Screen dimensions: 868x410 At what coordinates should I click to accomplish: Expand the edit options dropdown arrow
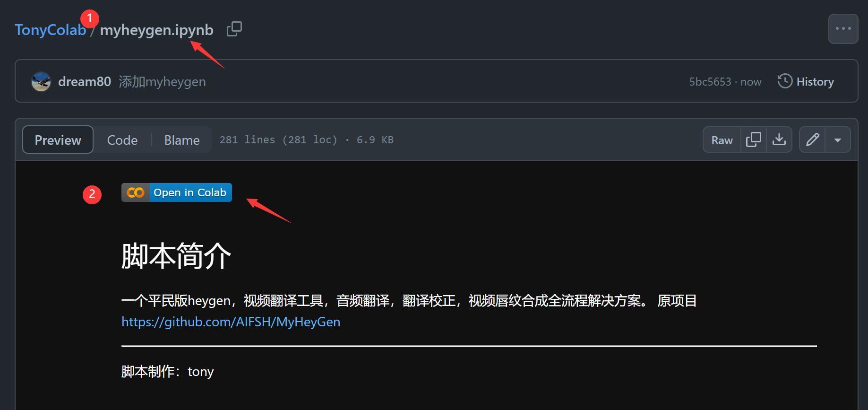tap(838, 140)
